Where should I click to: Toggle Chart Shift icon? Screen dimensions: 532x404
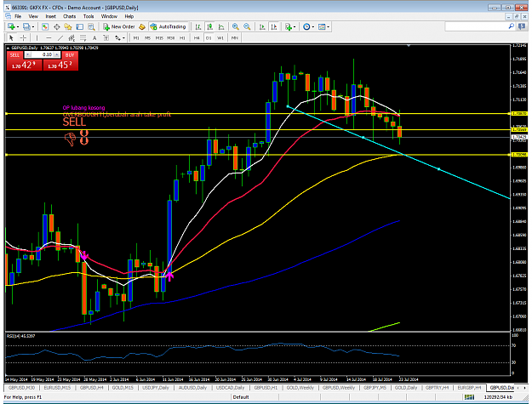[274, 26]
